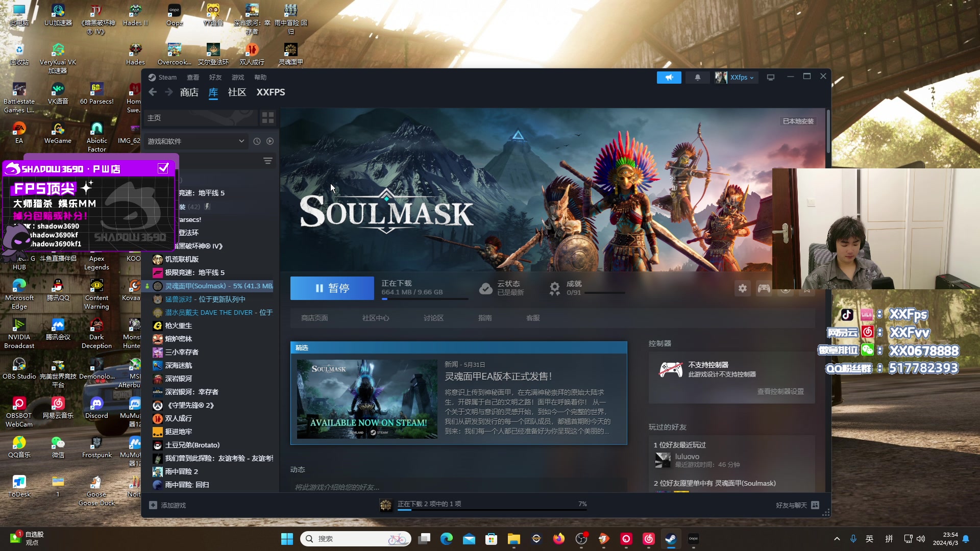Open the 查看 menu
The image size is (980, 551).
193,78
